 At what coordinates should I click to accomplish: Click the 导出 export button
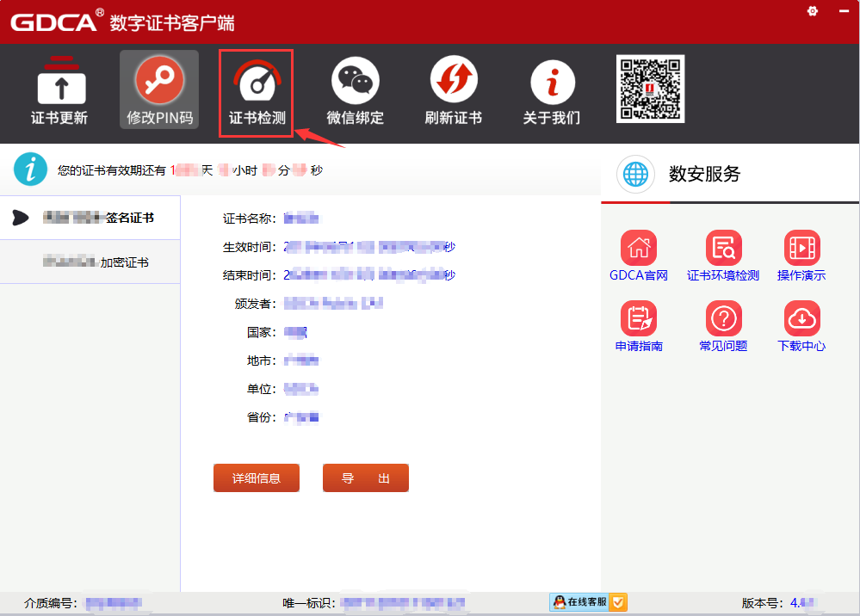tap(366, 478)
